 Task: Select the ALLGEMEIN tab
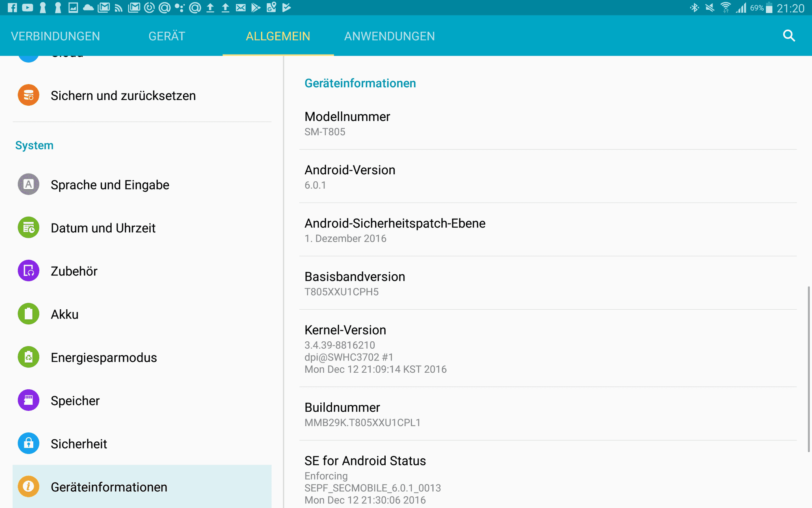pyautogui.click(x=278, y=36)
